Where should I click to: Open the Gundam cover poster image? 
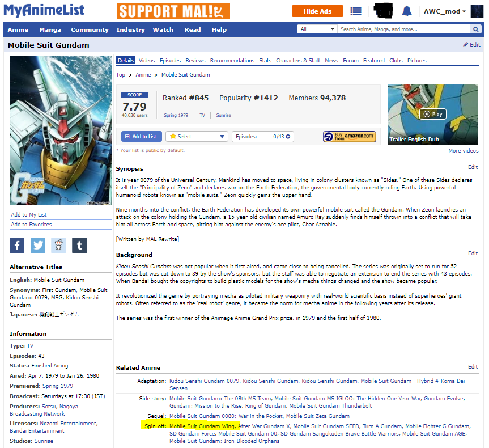61,130
